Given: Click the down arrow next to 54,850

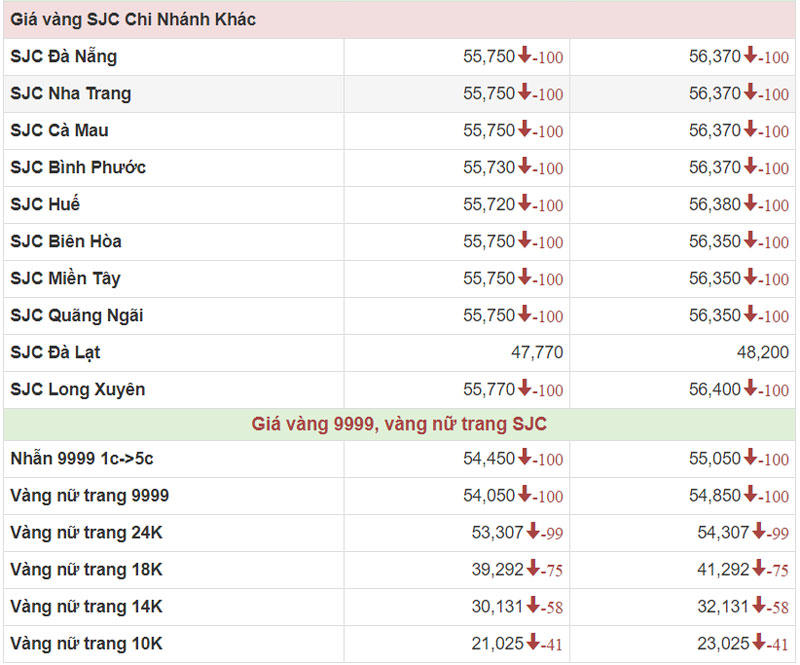Looking at the screenshot, I should click(750, 495).
